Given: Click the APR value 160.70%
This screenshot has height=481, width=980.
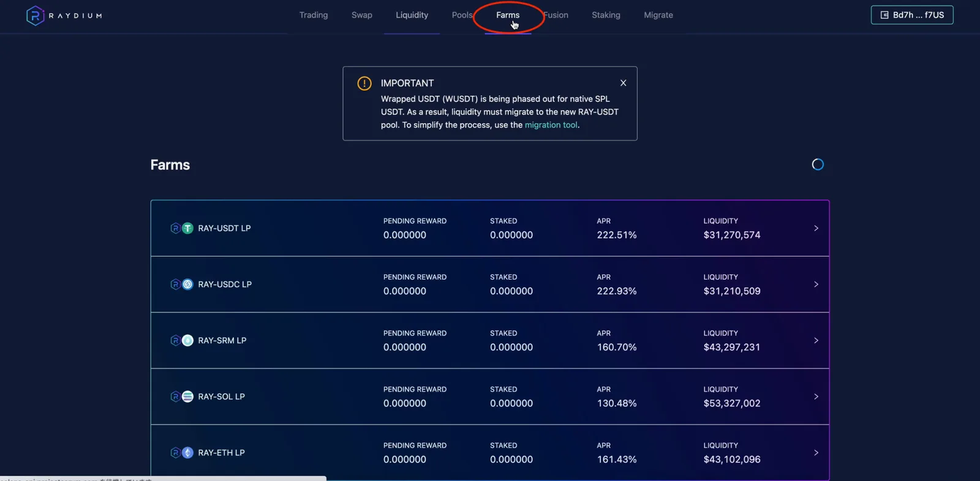Looking at the screenshot, I should click(617, 347).
